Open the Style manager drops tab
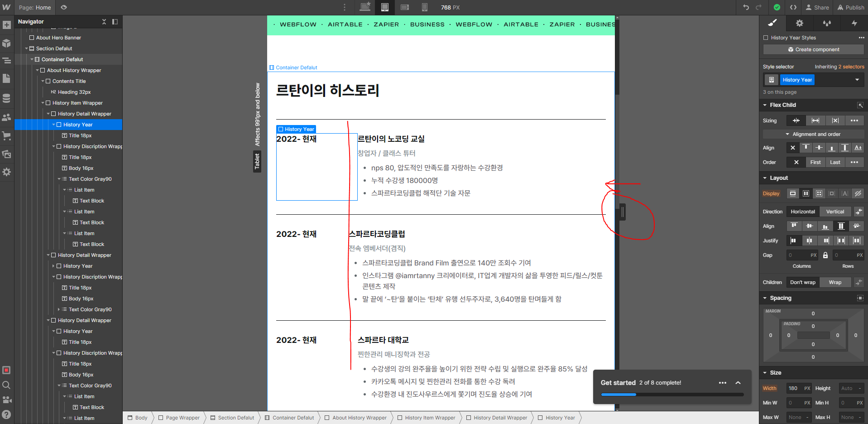The width and height of the screenshot is (868, 424). [827, 23]
